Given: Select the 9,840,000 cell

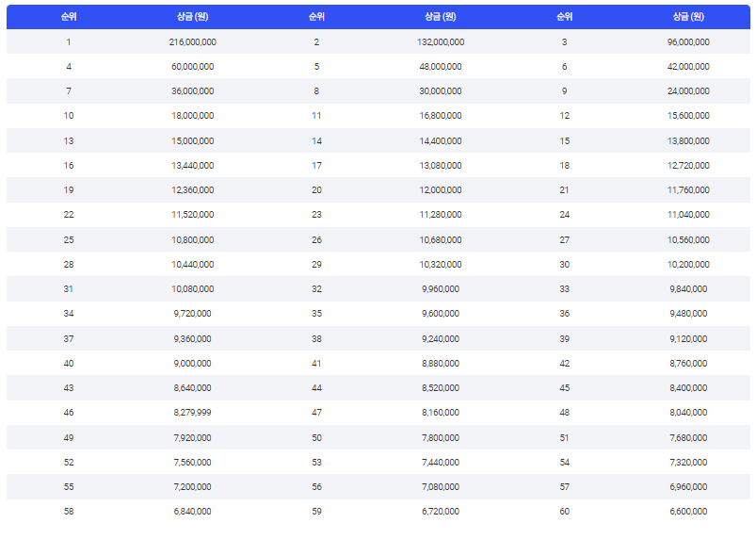Looking at the screenshot, I should 688,289.
